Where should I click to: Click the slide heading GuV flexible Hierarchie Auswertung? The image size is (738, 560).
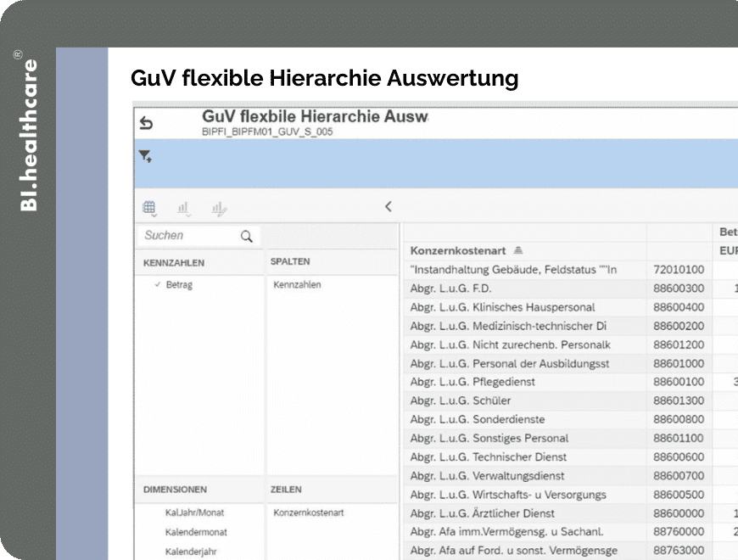coord(324,78)
